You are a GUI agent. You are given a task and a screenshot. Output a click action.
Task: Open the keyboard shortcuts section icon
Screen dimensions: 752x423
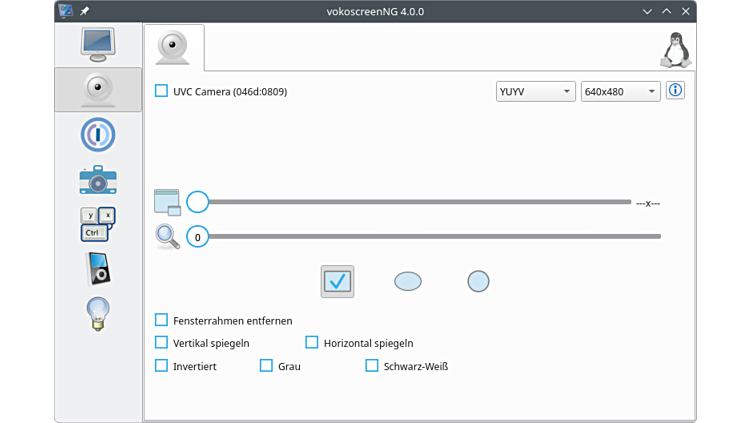[x=98, y=224]
